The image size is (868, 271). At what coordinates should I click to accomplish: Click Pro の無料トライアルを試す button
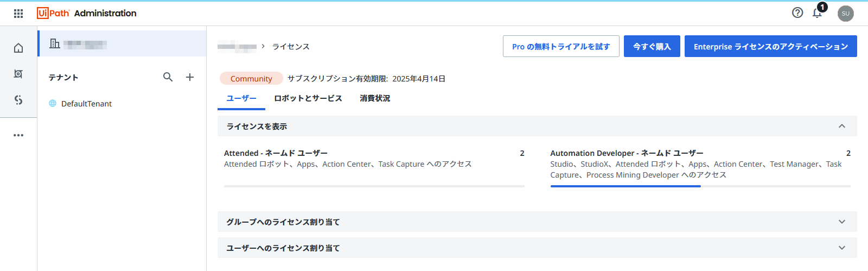pyautogui.click(x=561, y=46)
